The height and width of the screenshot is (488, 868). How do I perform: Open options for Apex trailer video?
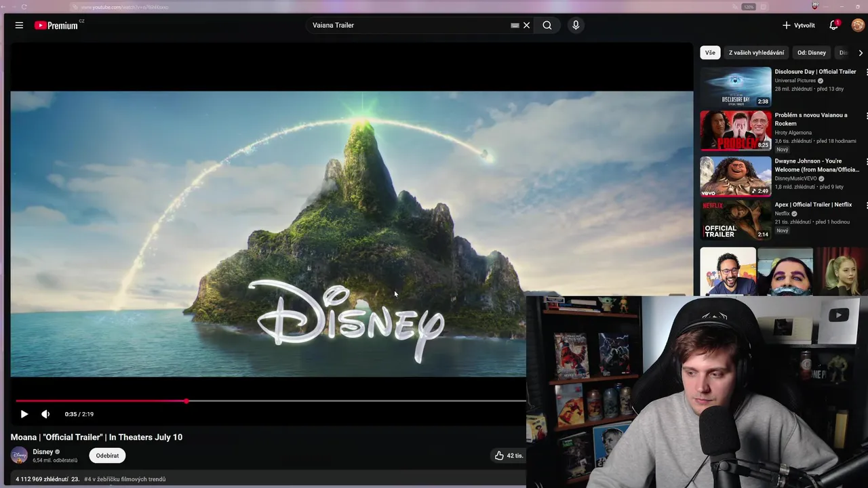866,205
